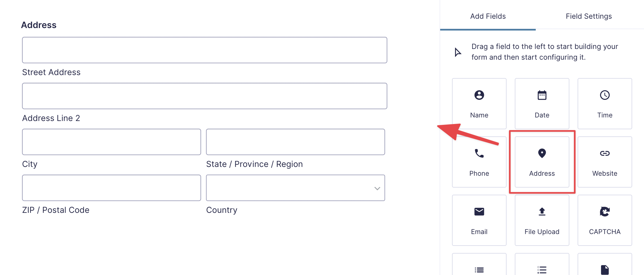Select the Name field icon
This screenshot has width=644, height=275.
pos(479,103)
